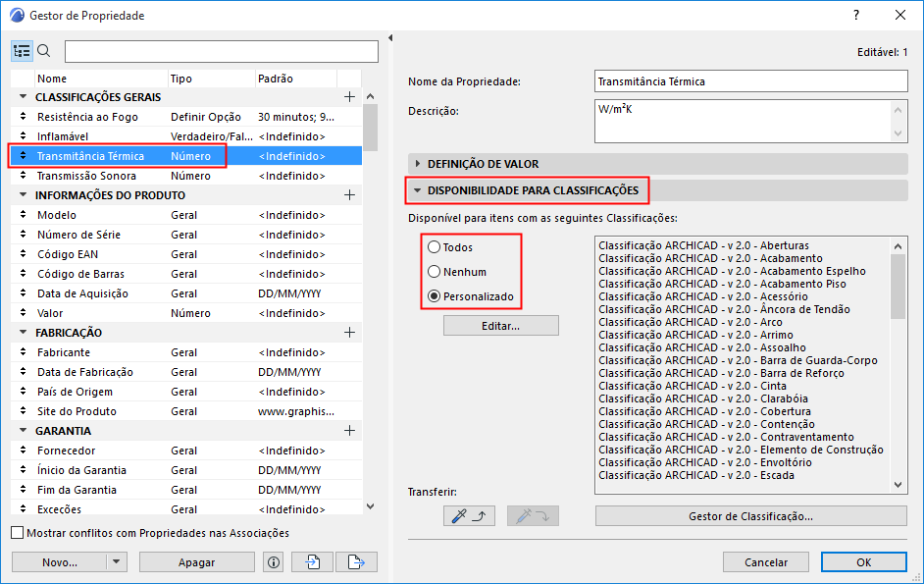Viewport: 924px width, 584px height.
Task: Select the Nenhum radio button
Action: (435, 272)
